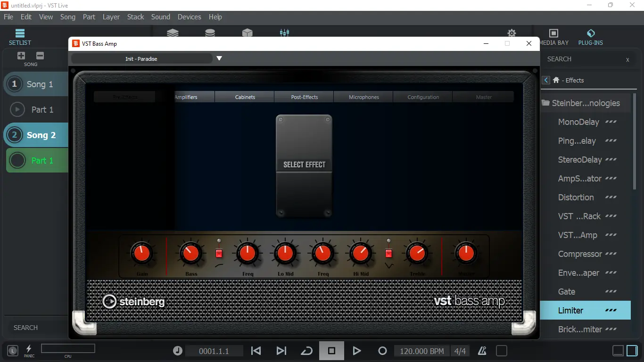Jump to the previous marker in transport
The height and width of the screenshot is (362, 644).
click(256, 351)
